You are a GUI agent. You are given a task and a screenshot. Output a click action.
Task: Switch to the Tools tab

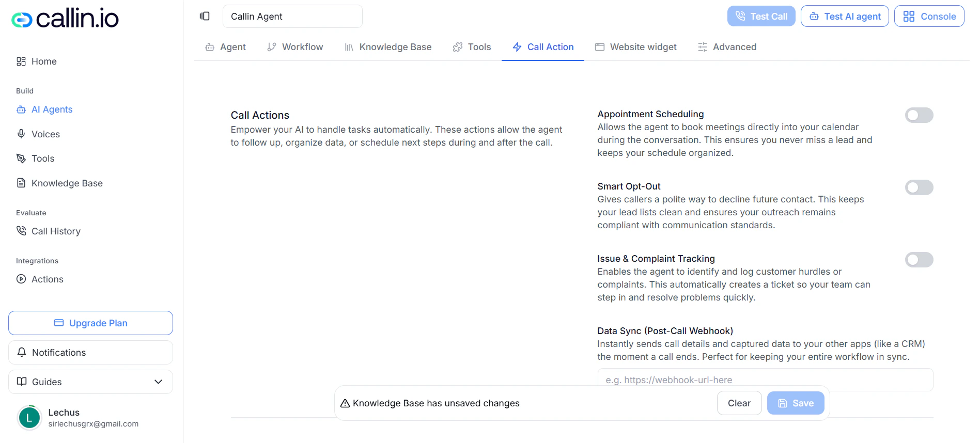pos(472,47)
